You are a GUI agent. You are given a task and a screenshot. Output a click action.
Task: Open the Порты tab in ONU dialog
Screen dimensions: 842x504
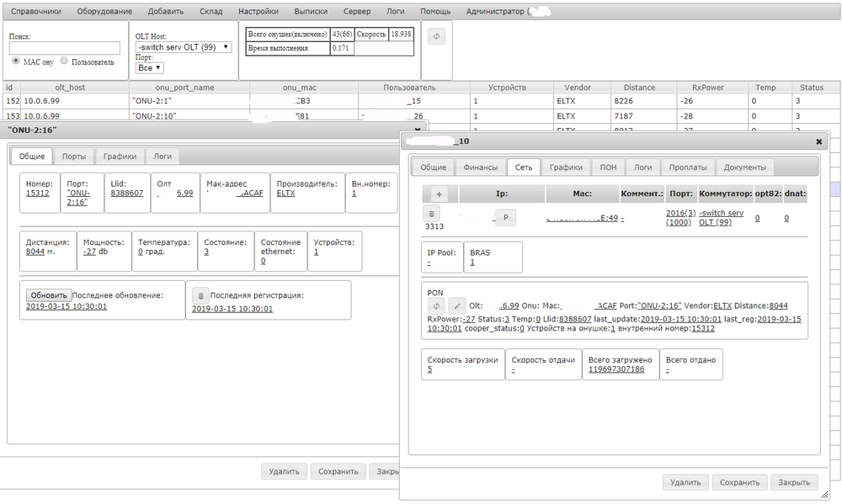[73, 156]
